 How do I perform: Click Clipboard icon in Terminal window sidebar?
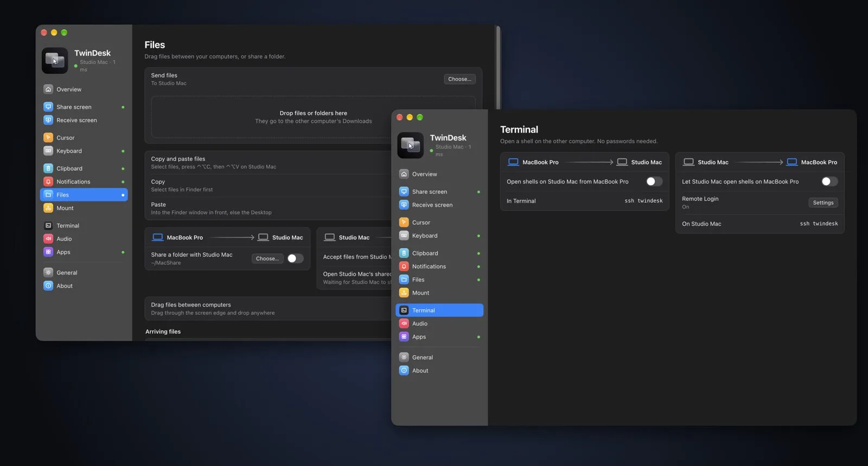coord(404,253)
